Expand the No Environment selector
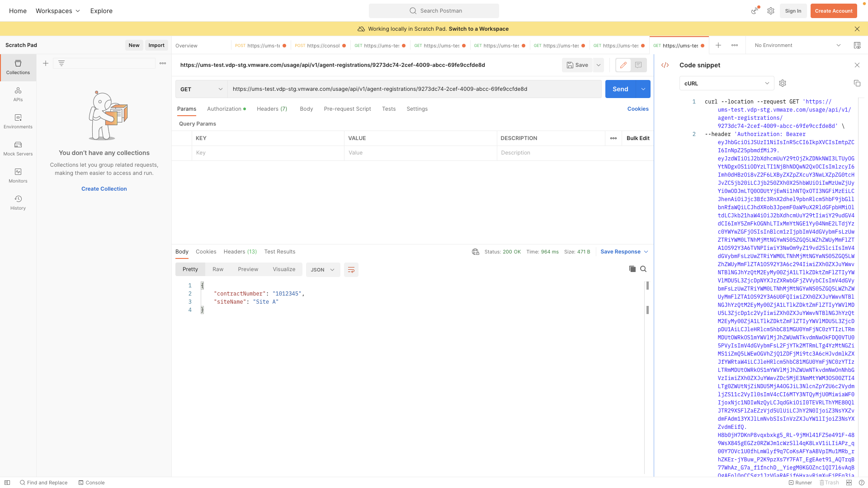Image resolution: width=868 pixels, height=488 pixels. coord(797,45)
